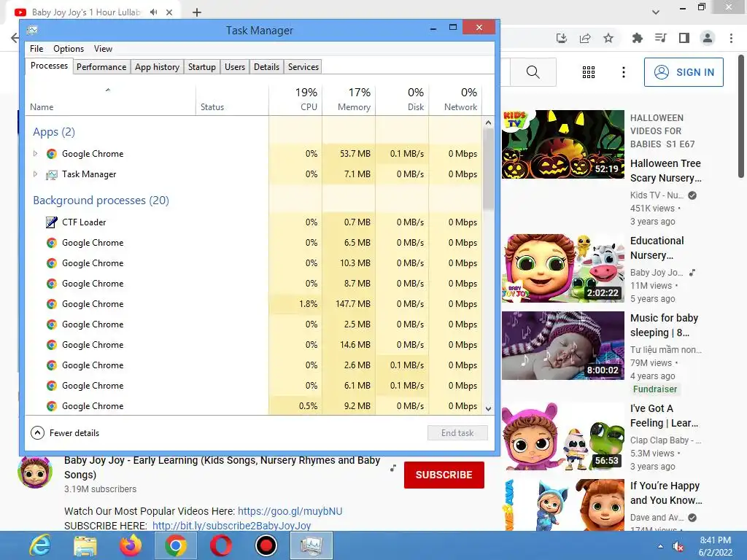Select Chrome process using 9.2 MB
The image size is (747, 560).
point(254,406)
